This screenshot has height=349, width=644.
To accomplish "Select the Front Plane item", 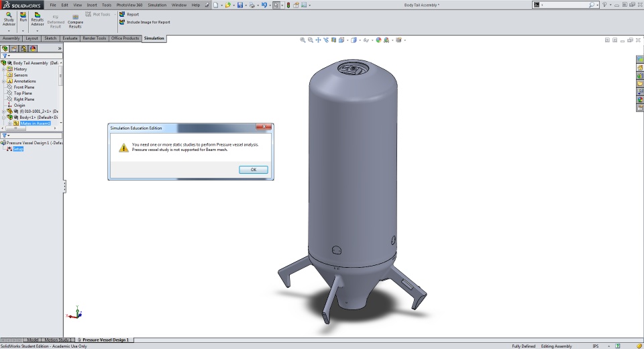I will point(23,87).
